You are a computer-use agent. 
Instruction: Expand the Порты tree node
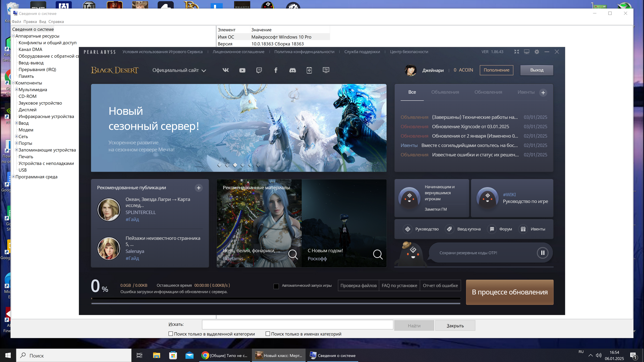(16, 143)
